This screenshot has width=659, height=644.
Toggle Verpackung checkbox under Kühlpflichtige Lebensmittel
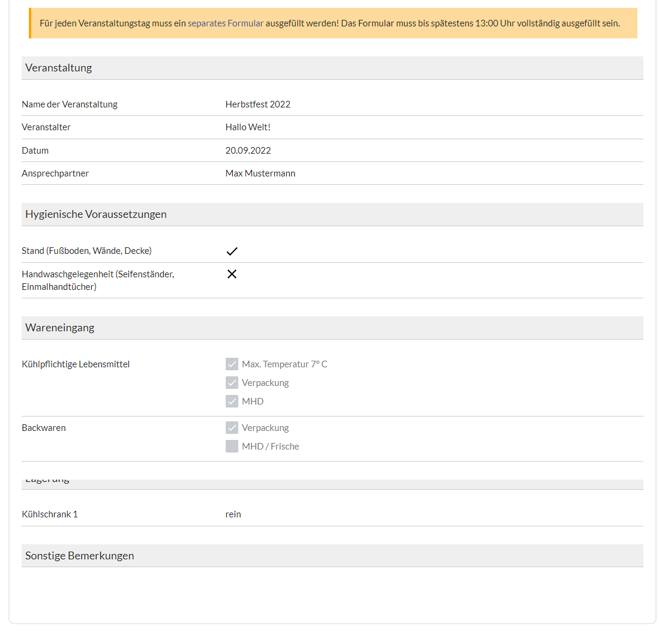pyautogui.click(x=232, y=382)
